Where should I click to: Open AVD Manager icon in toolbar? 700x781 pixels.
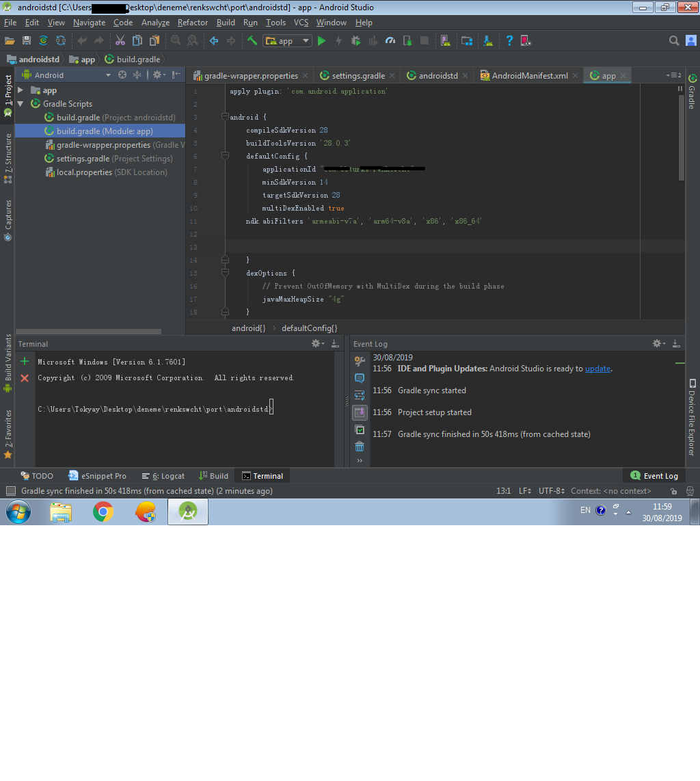[446, 41]
